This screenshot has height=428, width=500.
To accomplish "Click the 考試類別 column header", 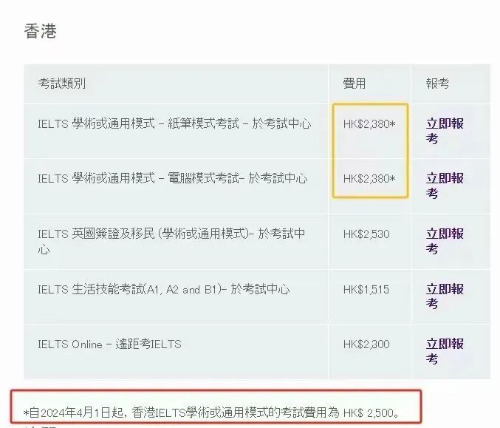I will pos(62,83).
